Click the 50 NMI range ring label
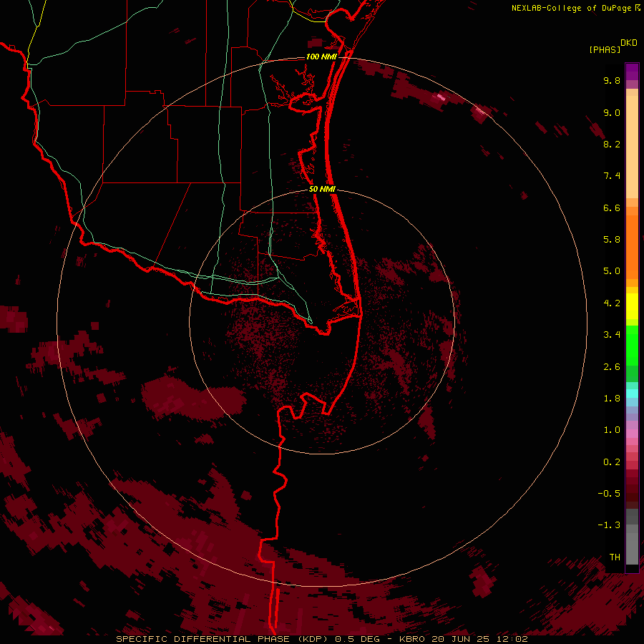 [322, 189]
